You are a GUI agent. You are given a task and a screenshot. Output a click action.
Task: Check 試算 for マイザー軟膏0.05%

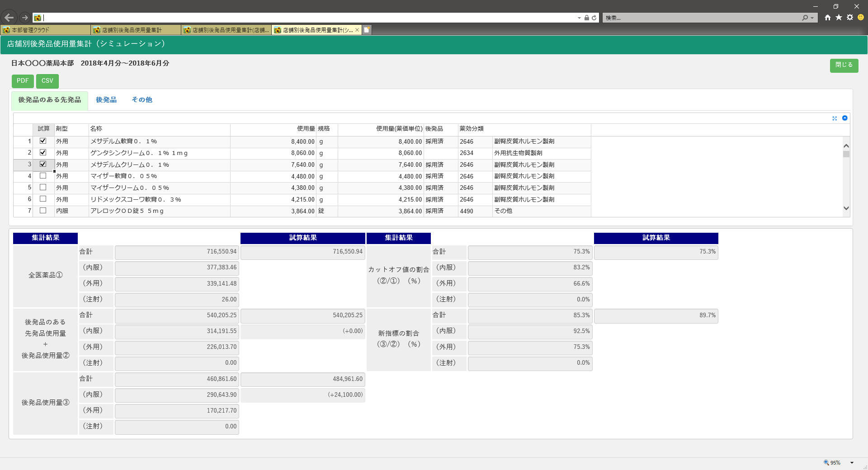point(43,176)
